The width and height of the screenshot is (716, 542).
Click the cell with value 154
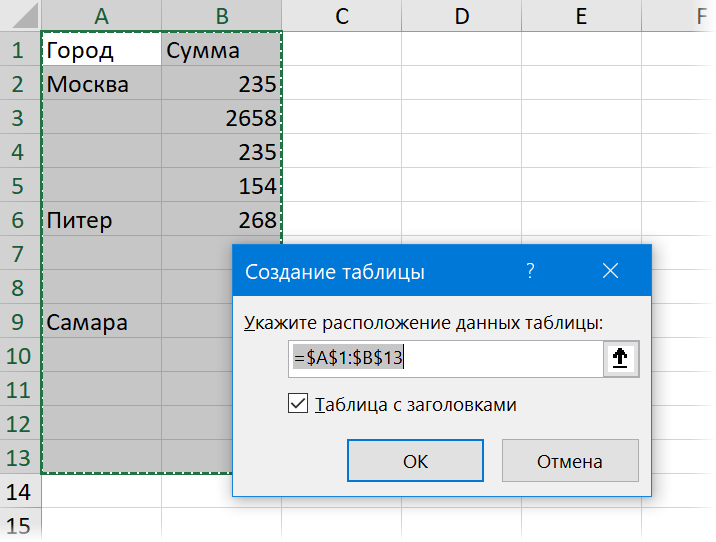[x=221, y=185]
